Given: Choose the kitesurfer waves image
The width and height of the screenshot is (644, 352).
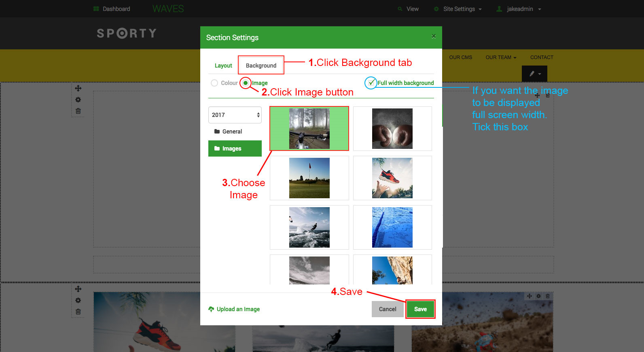Looking at the screenshot, I should click(x=309, y=227).
